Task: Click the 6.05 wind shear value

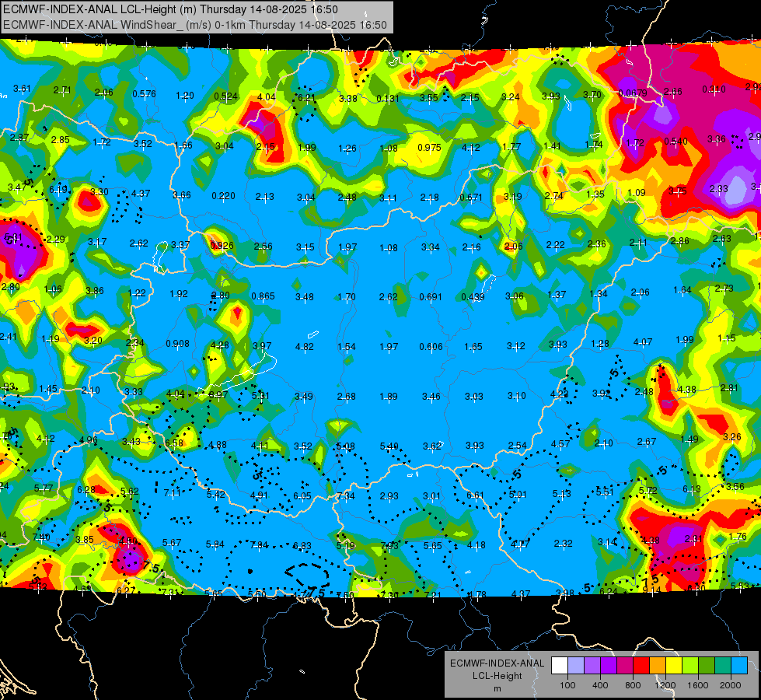Action: tap(302, 496)
